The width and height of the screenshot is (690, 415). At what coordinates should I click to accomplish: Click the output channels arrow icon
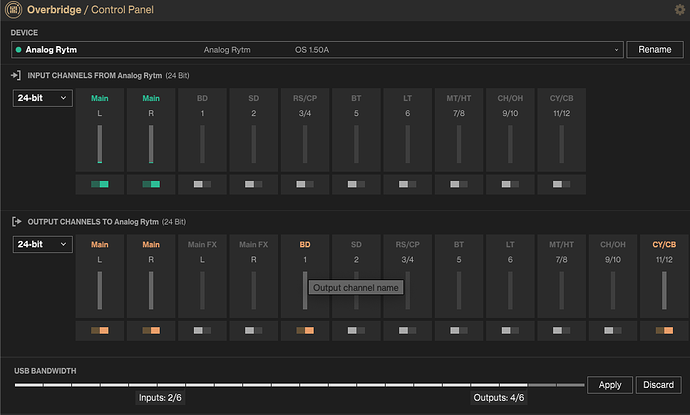coord(16,222)
